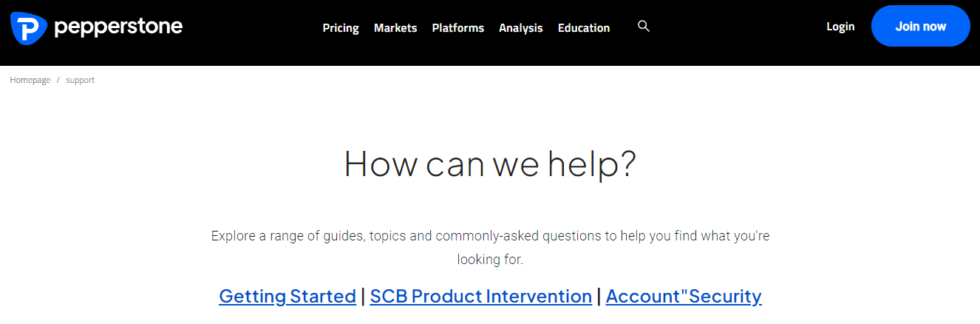Select the support breadcrumb item
This screenshot has height=324, width=980.
point(81,80)
